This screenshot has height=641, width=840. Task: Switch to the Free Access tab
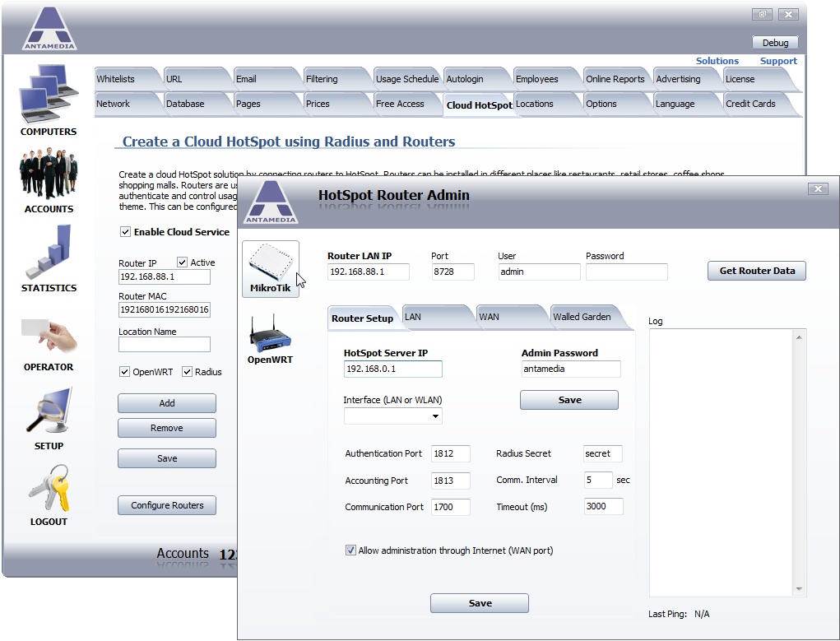coord(406,104)
